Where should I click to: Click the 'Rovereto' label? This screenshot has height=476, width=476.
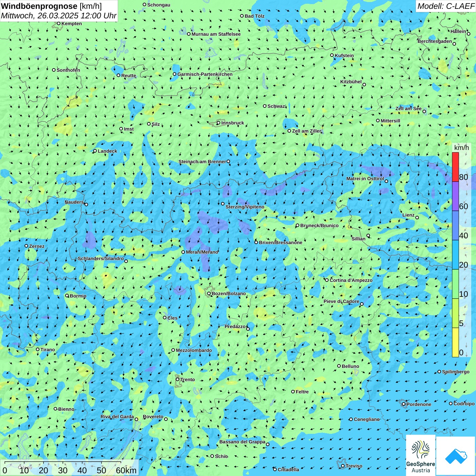(x=153, y=417)
